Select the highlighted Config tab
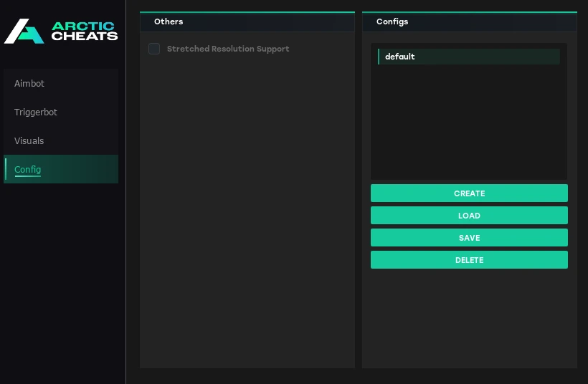588x384 pixels. pos(28,170)
